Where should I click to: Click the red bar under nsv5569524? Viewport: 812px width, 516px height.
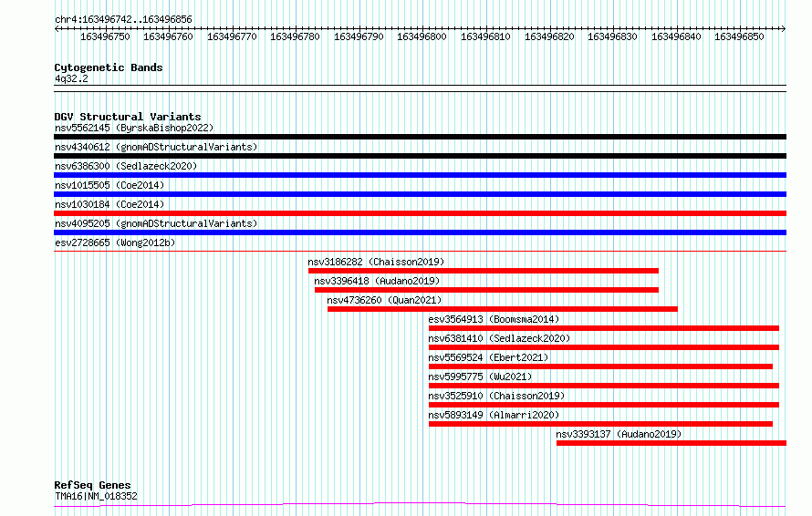tap(600, 366)
